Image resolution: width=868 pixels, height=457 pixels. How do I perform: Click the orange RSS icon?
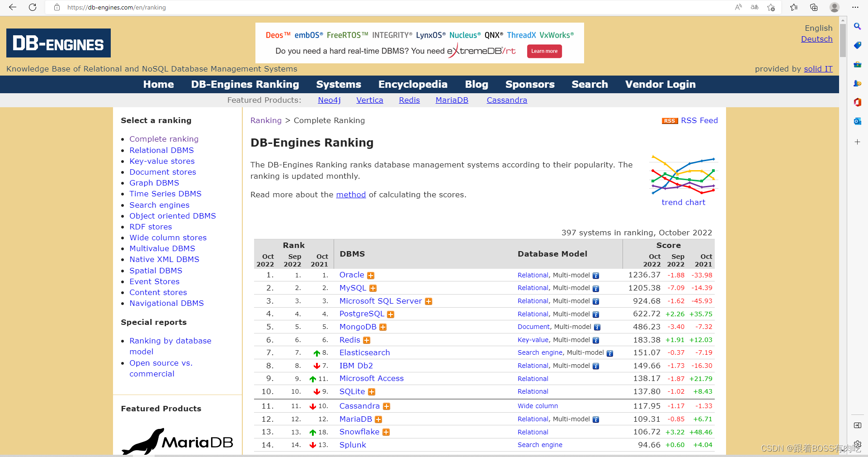pyautogui.click(x=670, y=121)
